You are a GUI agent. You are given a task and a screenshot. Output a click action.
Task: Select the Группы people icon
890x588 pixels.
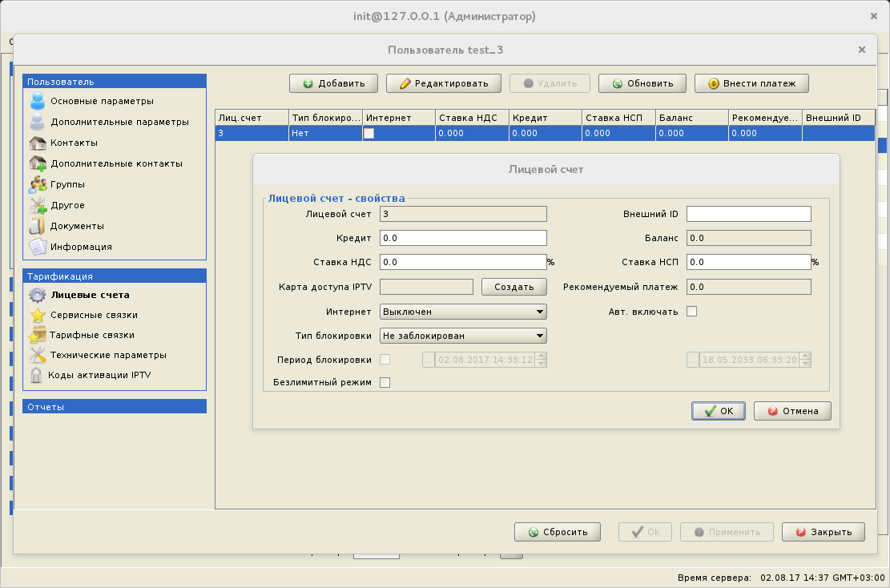(37, 184)
